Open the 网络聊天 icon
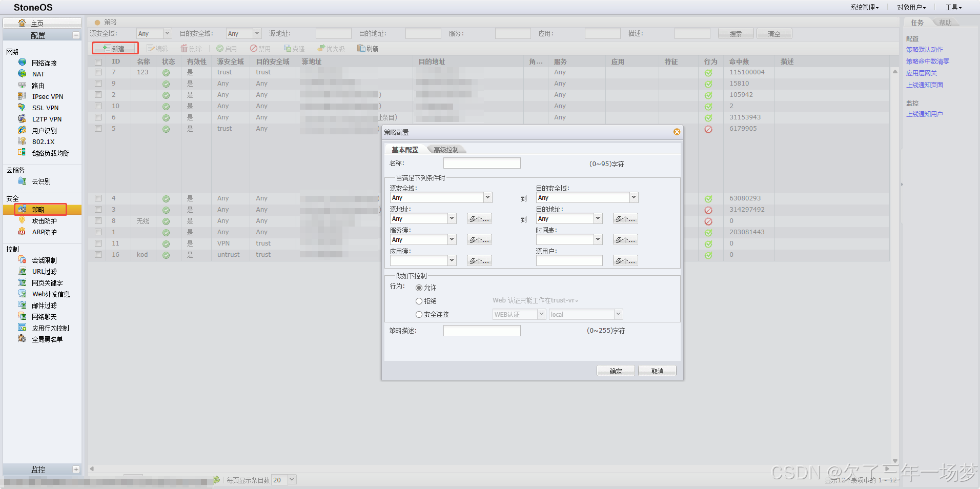Viewport: 980px width, 489px height. [22, 316]
